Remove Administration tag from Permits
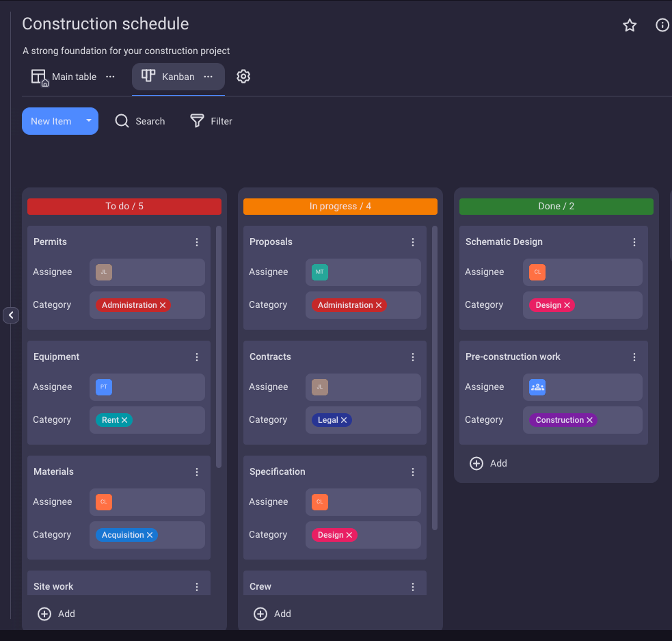This screenshot has width=672, height=641. click(x=163, y=305)
